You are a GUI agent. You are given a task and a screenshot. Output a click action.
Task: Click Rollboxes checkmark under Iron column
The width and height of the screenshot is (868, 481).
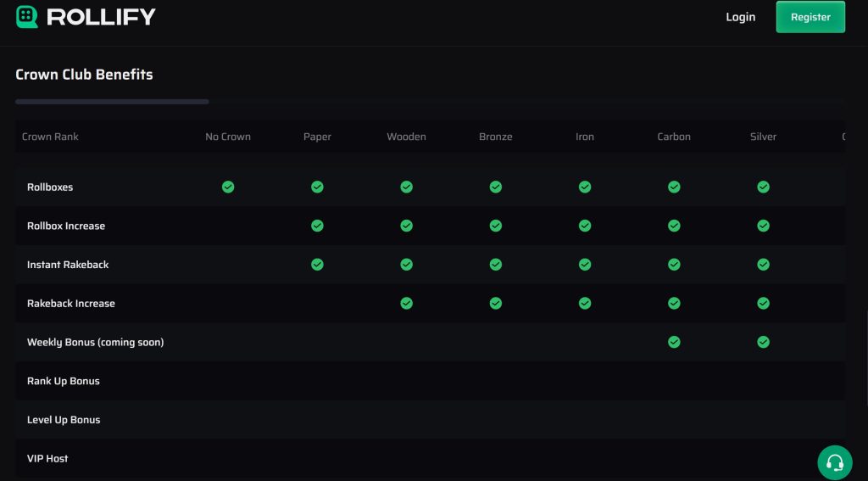coord(585,187)
